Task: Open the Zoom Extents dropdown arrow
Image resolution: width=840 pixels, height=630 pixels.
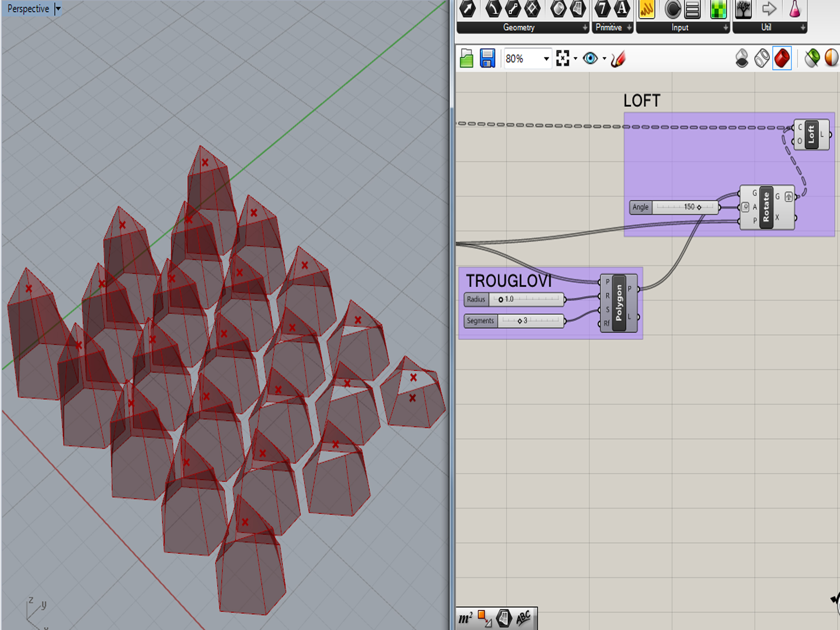Action: [575, 59]
